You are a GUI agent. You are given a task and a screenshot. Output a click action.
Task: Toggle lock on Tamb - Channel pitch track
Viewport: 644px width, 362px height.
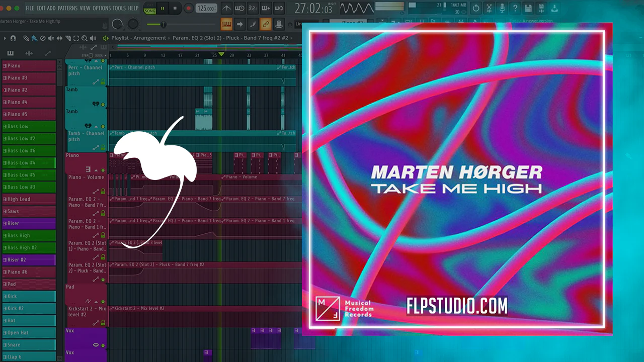tap(103, 148)
